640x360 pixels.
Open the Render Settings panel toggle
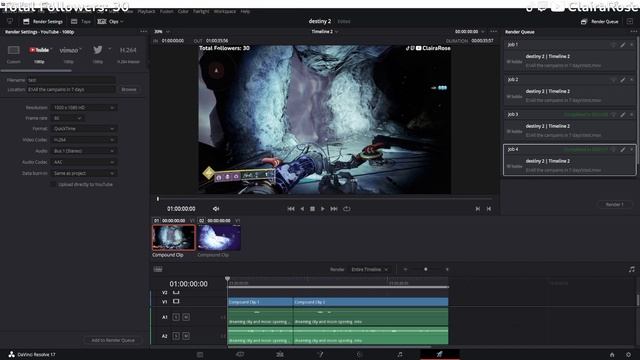click(x=43, y=22)
